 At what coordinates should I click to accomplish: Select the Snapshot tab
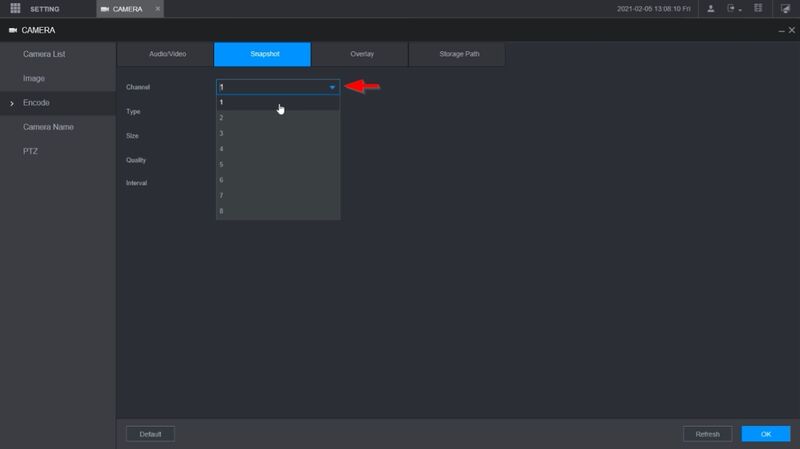[262, 54]
